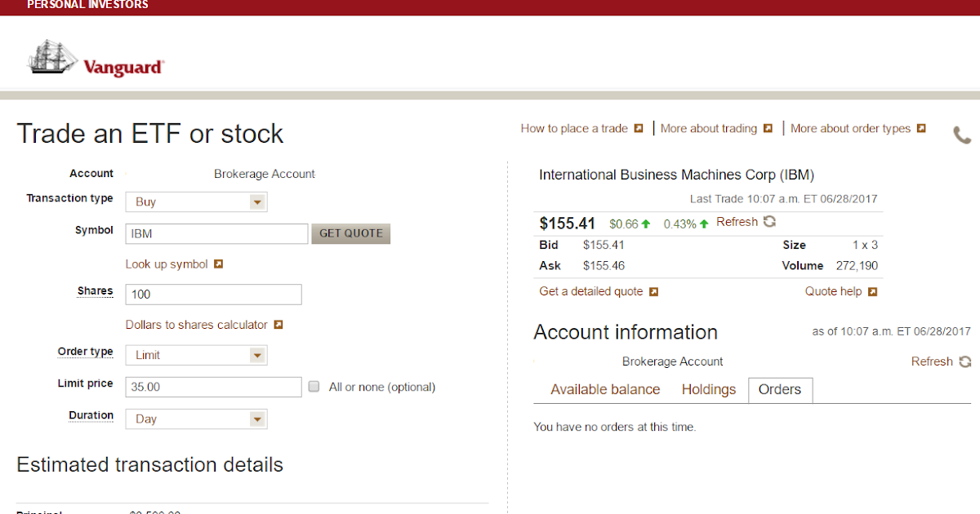Click the Shares underlined label

pos(96,291)
